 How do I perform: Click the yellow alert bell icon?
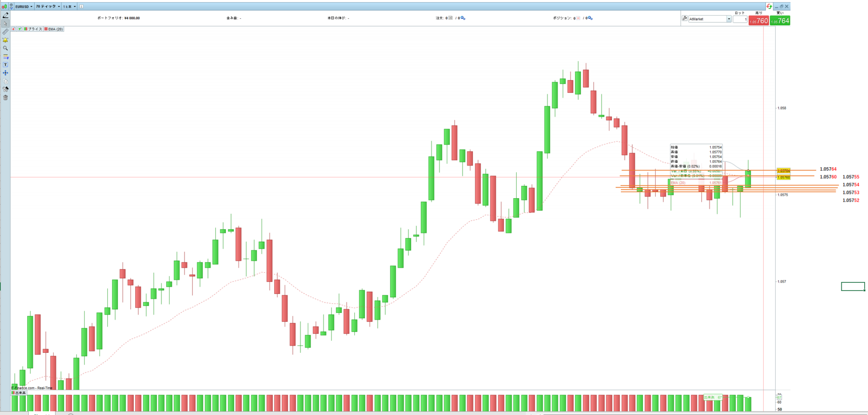point(6,40)
